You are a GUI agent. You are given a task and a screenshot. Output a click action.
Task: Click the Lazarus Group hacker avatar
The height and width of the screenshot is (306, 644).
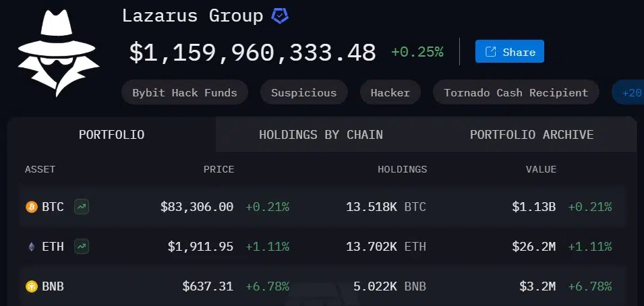(x=59, y=53)
